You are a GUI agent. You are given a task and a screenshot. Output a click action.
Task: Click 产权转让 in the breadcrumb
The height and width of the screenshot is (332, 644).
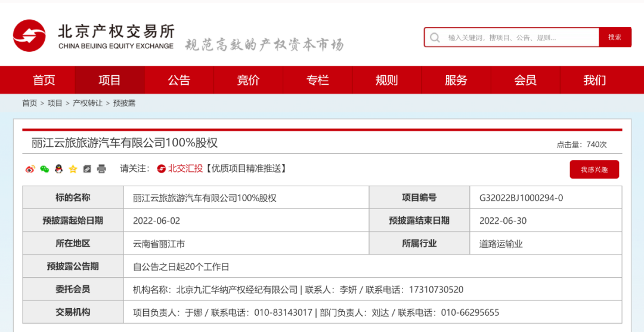pyautogui.click(x=88, y=103)
